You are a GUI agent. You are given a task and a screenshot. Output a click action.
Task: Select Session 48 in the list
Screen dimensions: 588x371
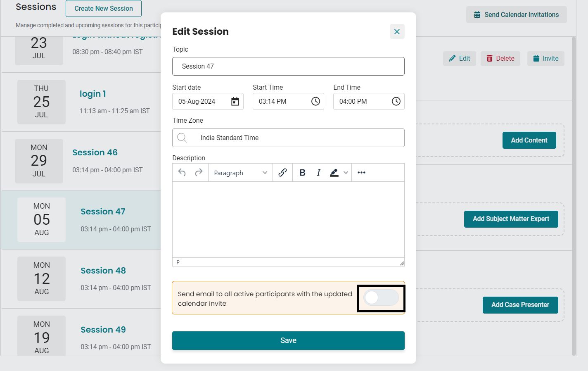[103, 271]
